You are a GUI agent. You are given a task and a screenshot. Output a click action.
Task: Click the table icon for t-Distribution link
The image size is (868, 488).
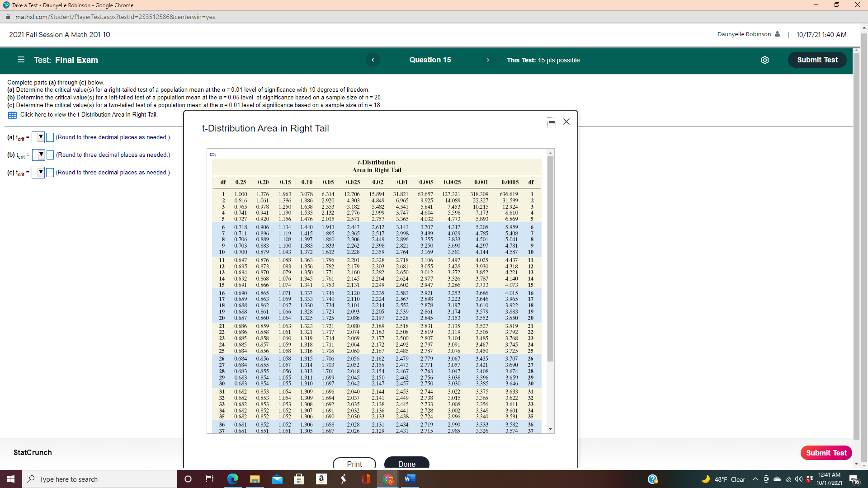(x=12, y=115)
